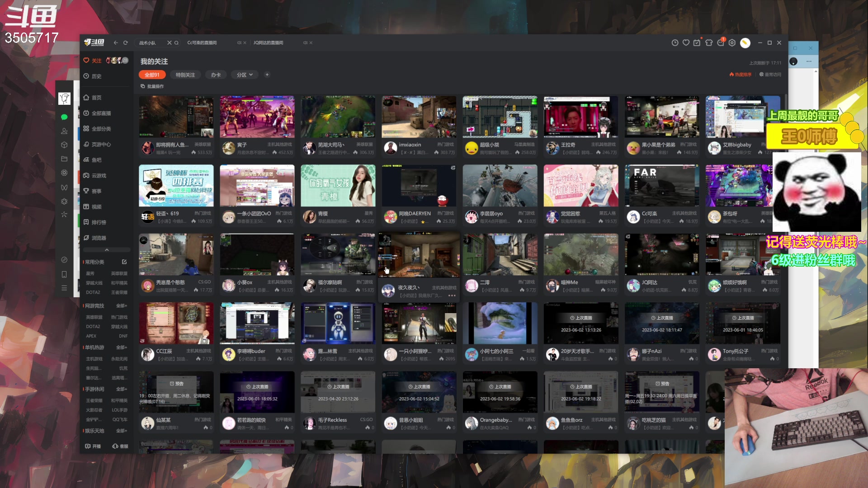The width and height of the screenshot is (868, 488).
Task: Click the search magnifier in the search box
Action: coord(177,43)
